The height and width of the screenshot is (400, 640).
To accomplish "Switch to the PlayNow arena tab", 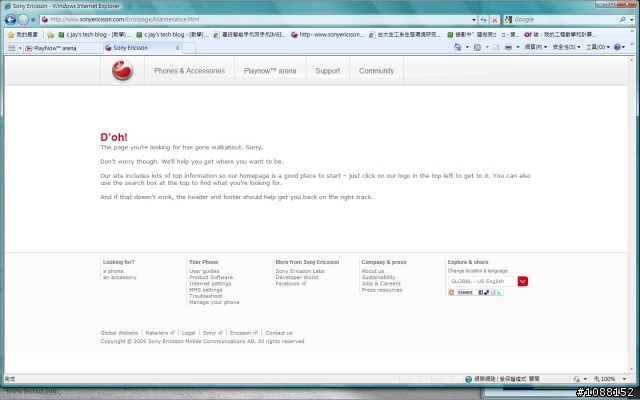I will [63, 48].
